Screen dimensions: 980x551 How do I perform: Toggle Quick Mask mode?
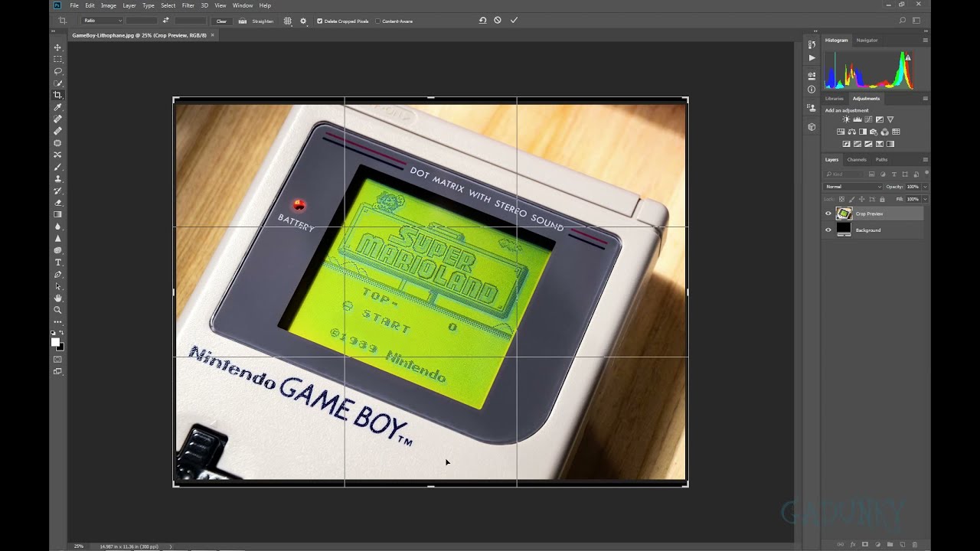[57, 359]
